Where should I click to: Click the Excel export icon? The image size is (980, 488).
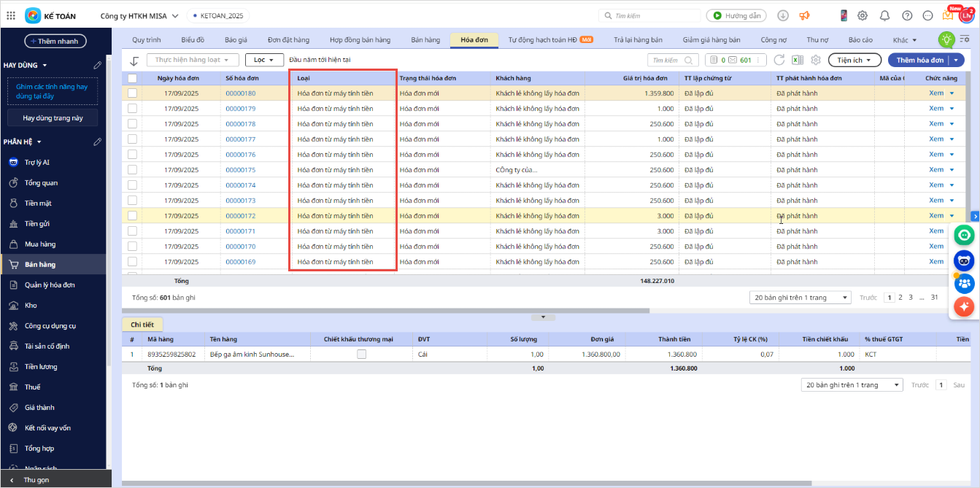[798, 61]
